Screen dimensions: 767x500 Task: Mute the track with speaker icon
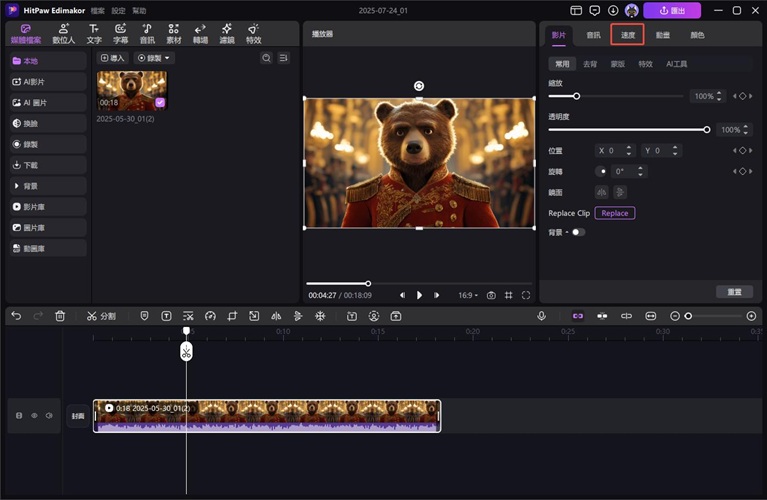click(49, 415)
